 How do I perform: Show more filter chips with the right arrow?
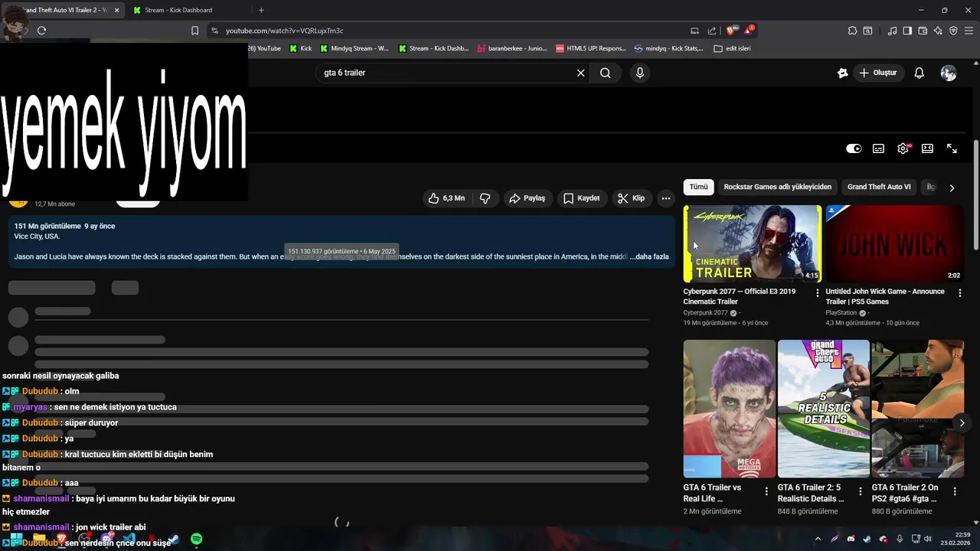[x=952, y=187]
